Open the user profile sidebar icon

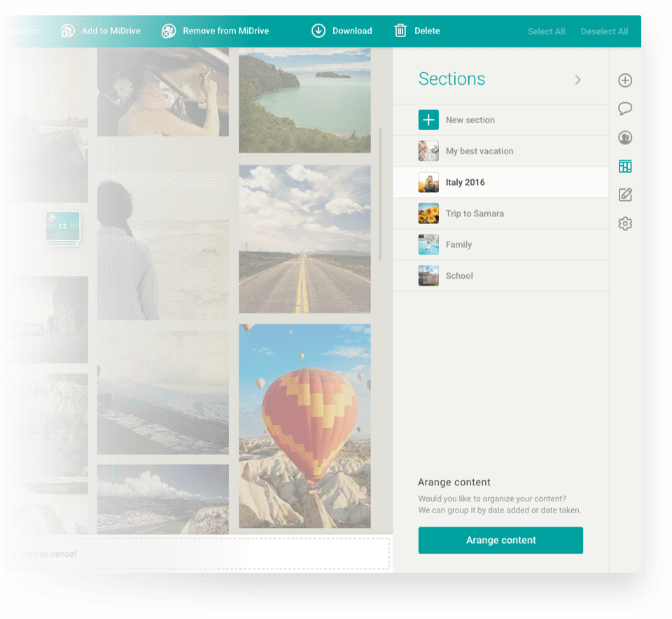(x=625, y=138)
